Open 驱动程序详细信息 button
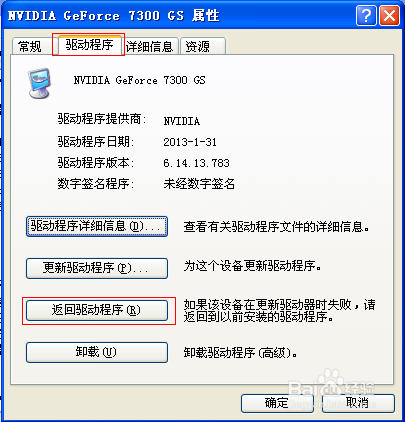The image size is (405, 422). click(x=97, y=227)
